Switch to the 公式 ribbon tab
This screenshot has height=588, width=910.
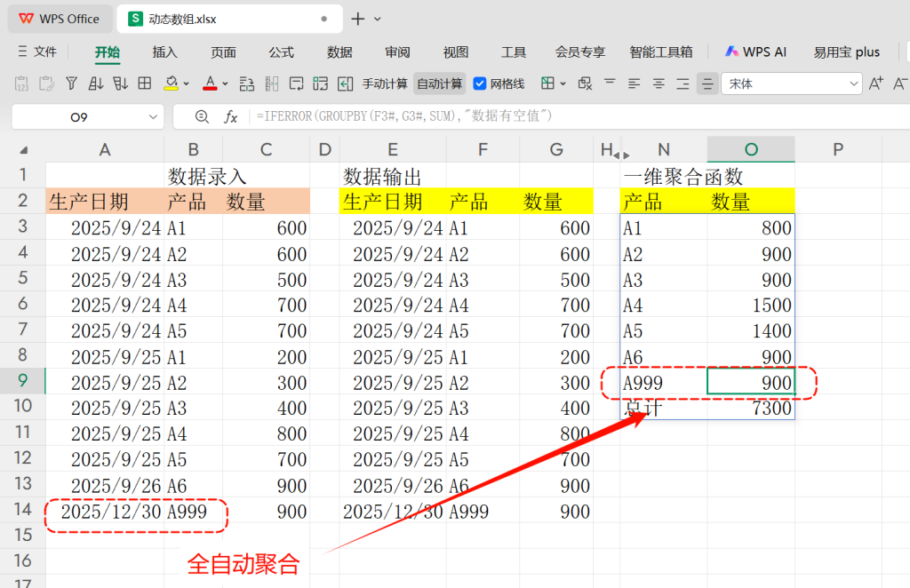pos(282,52)
